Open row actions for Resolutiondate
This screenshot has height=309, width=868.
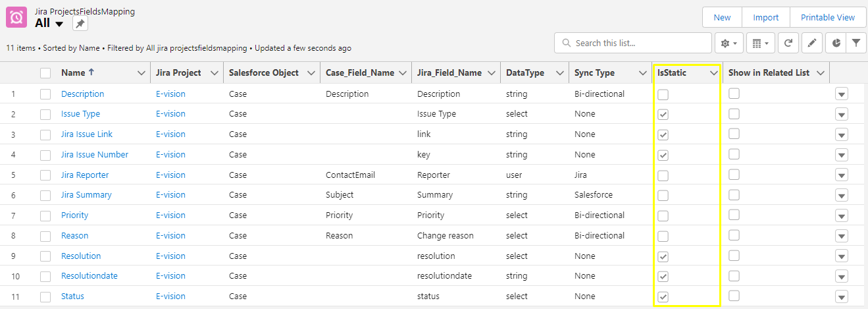click(841, 277)
